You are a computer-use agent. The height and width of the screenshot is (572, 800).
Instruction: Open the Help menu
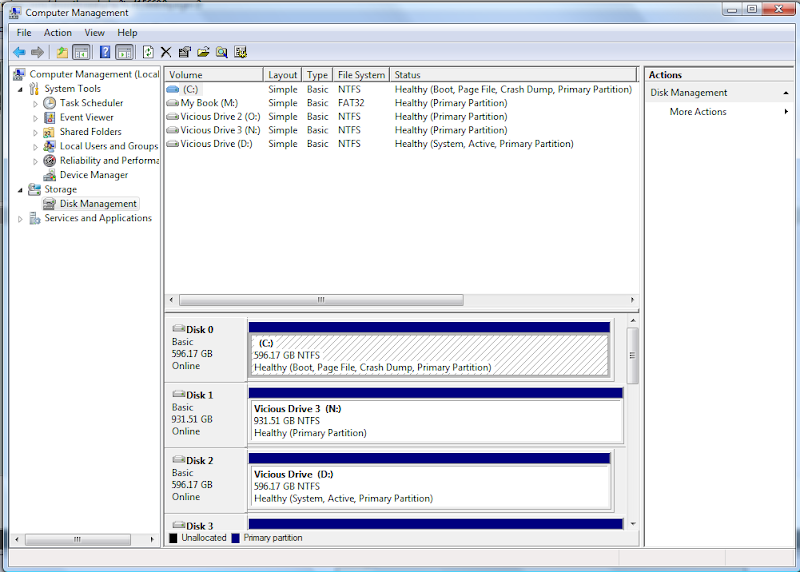pyautogui.click(x=127, y=33)
